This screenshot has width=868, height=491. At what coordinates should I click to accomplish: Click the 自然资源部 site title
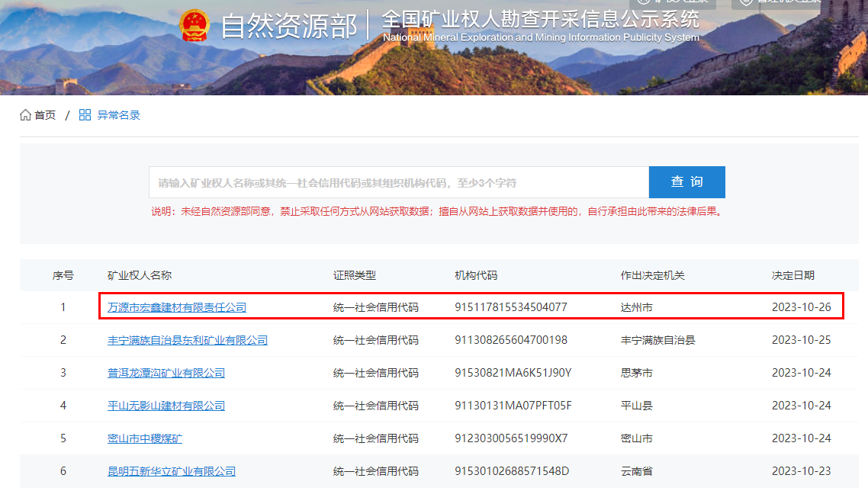coord(288,26)
